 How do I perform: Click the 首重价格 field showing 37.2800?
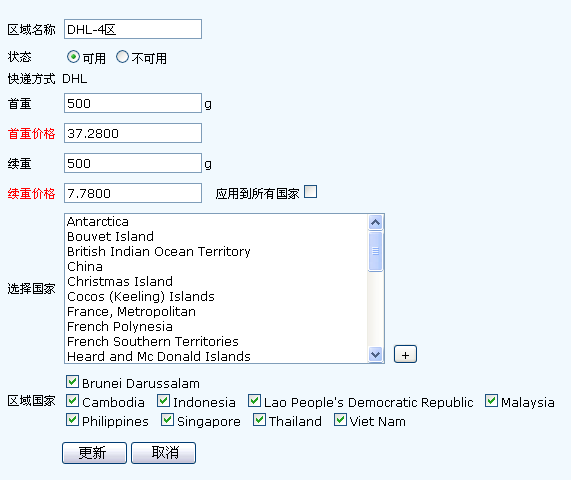(133, 133)
